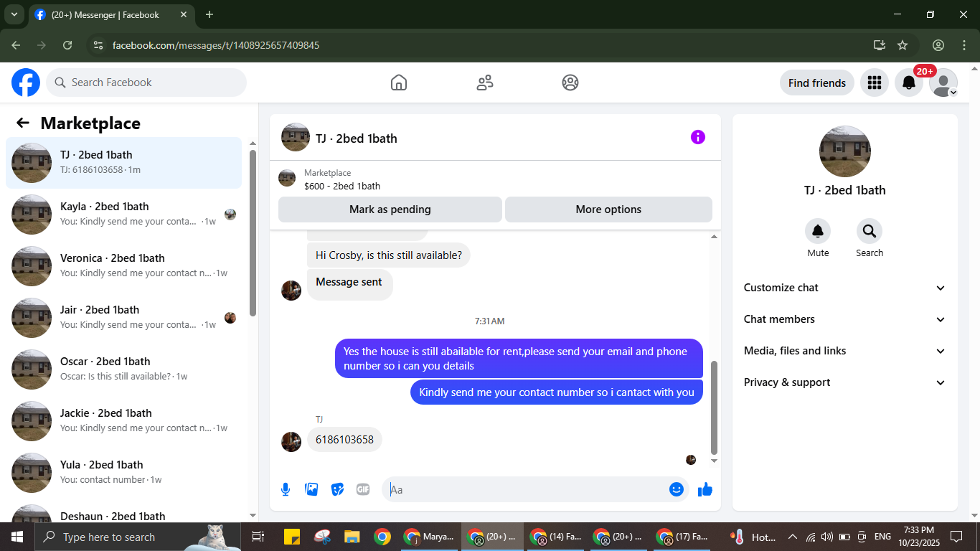Send a thumbs up like

705,489
